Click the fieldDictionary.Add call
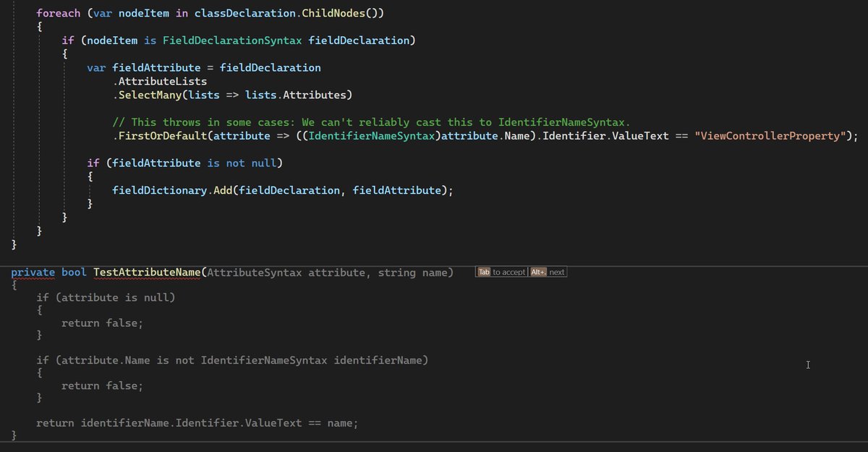This screenshot has height=452, width=868. tap(172, 190)
